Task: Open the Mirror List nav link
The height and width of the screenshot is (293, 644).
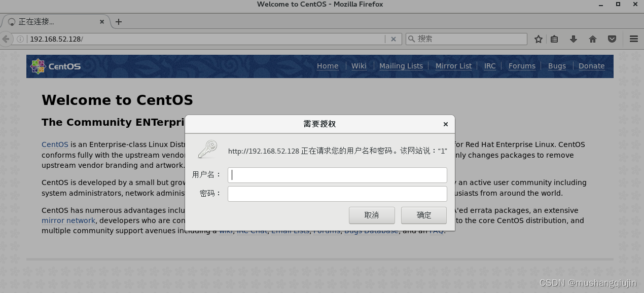Action: pos(453,66)
